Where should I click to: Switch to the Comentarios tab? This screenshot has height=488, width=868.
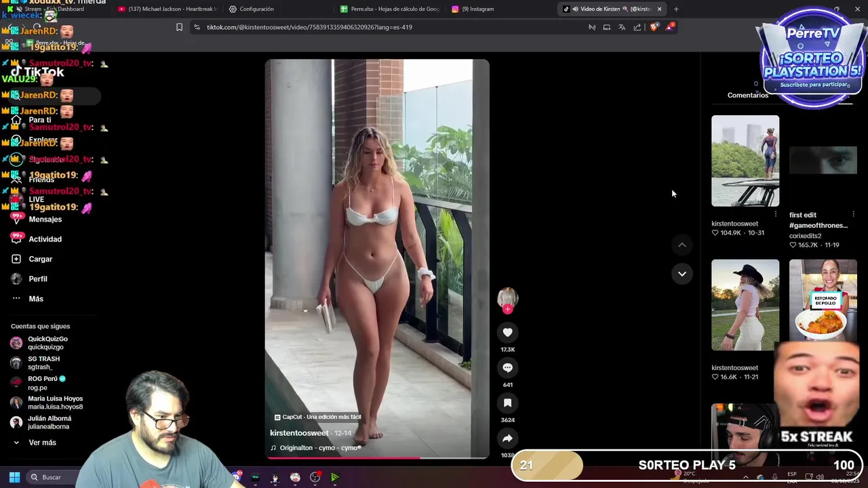click(x=747, y=96)
